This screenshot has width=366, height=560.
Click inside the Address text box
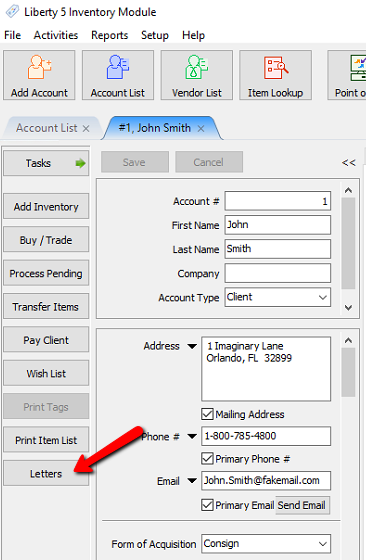(x=266, y=369)
